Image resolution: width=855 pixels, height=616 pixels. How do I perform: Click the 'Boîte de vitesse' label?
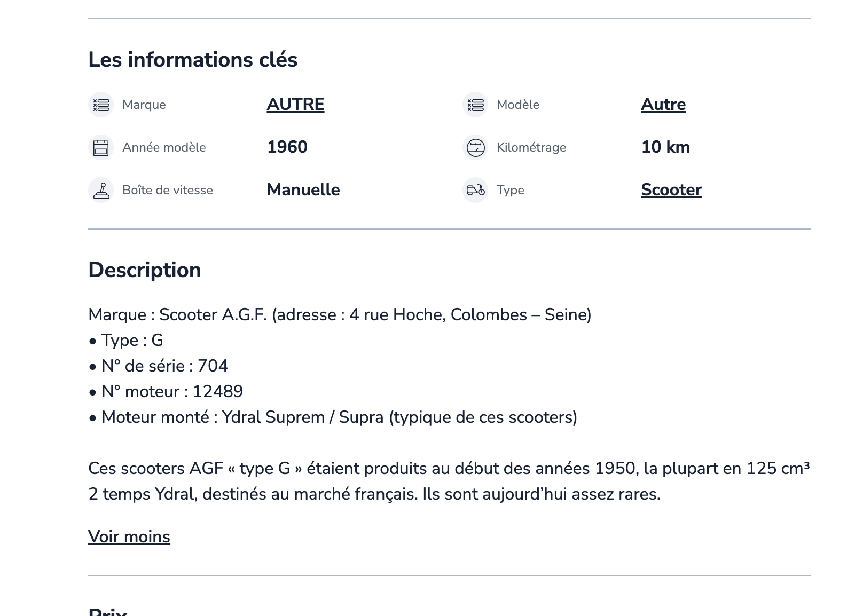(168, 190)
